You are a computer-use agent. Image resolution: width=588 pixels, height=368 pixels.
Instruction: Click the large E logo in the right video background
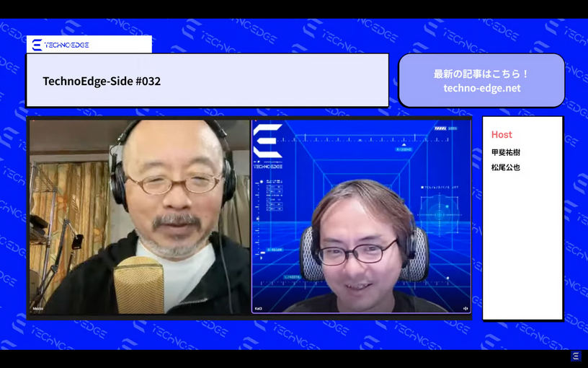tap(268, 141)
